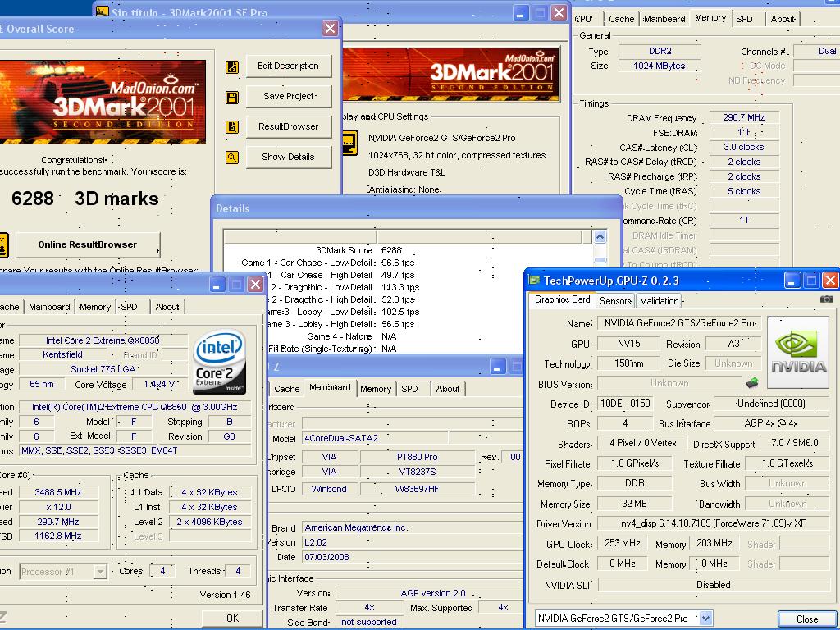The width and height of the screenshot is (840, 630).
Task: Click the Multiplier x 12.0 value
Action: point(58,507)
